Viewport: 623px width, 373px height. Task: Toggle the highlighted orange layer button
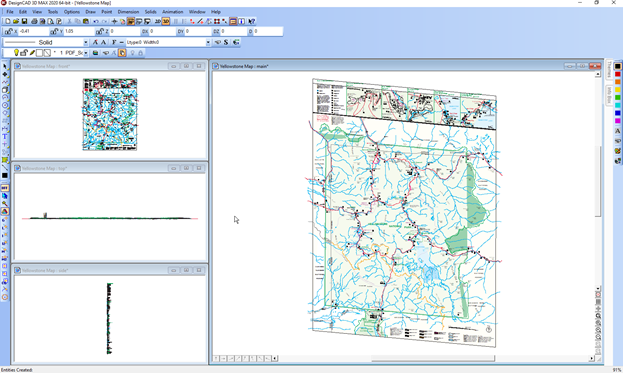tap(122, 53)
